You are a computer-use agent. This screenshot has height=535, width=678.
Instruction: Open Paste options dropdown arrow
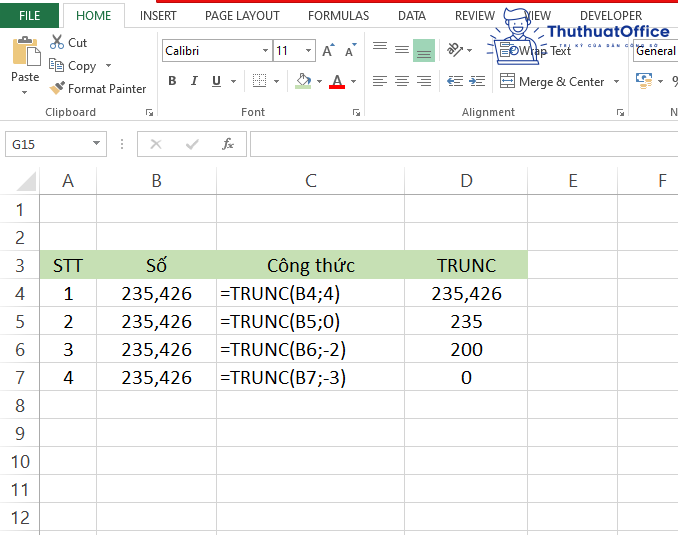pos(25,92)
